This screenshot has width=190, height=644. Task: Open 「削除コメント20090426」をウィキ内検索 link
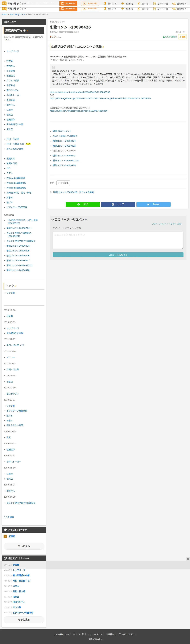(73, 192)
